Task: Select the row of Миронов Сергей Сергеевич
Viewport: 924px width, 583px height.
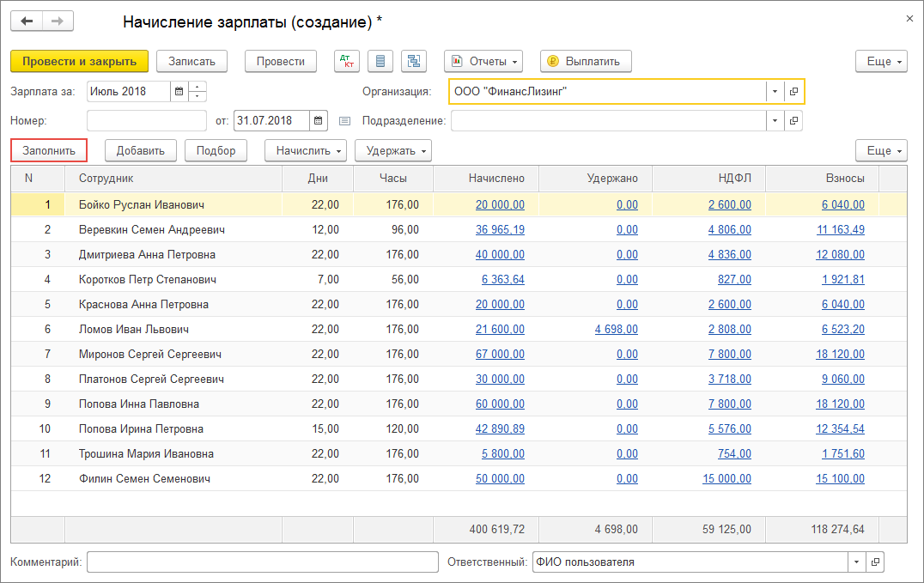Action: tap(459, 355)
